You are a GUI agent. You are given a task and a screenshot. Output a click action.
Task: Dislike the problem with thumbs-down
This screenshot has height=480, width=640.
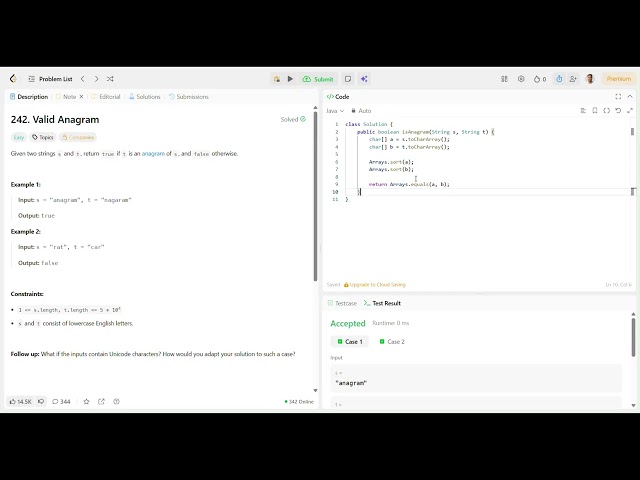(x=41, y=402)
